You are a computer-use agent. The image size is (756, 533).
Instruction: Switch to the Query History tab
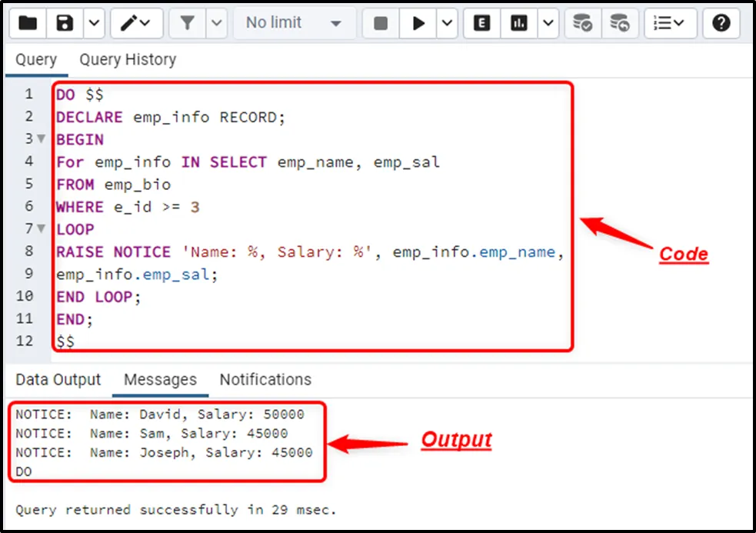tap(128, 60)
